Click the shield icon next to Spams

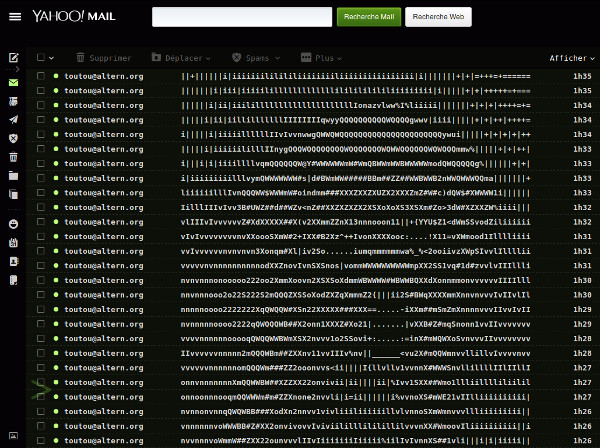coord(236,57)
